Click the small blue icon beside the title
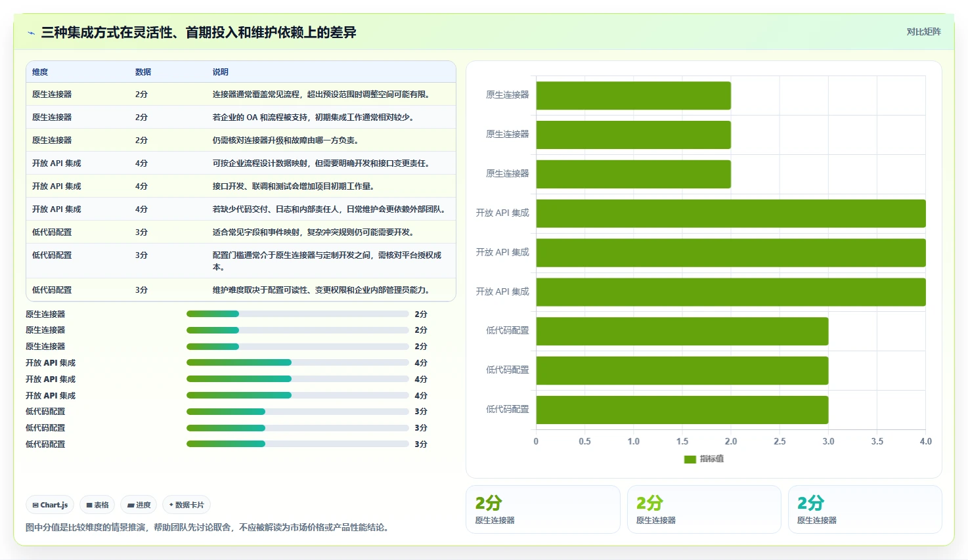 [31, 33]
